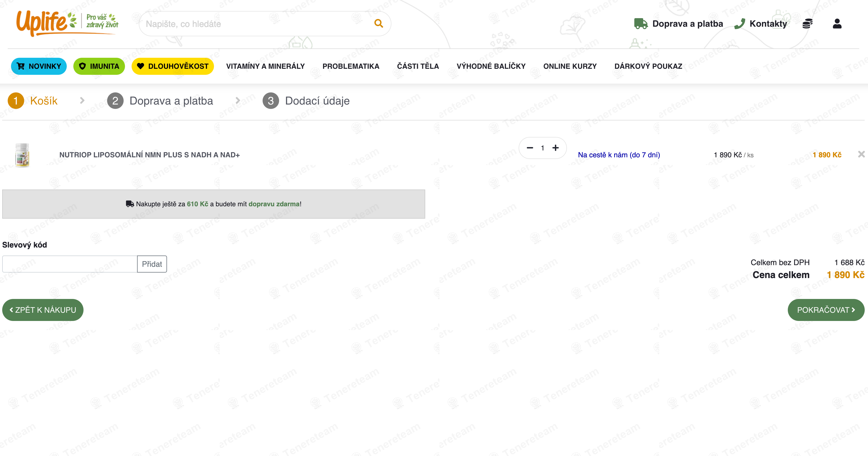Click the search magnifier icon
This screenshot has width=868, height=456.
[379, 24]
